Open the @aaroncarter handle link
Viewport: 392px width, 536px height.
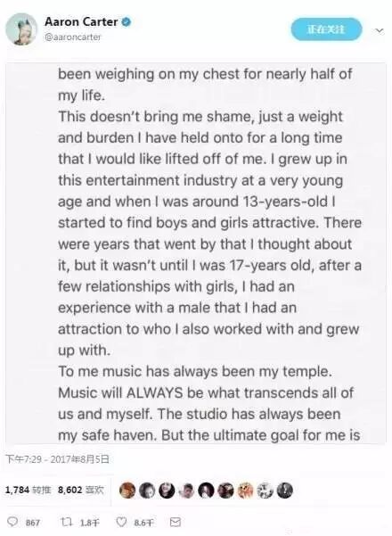73,37
